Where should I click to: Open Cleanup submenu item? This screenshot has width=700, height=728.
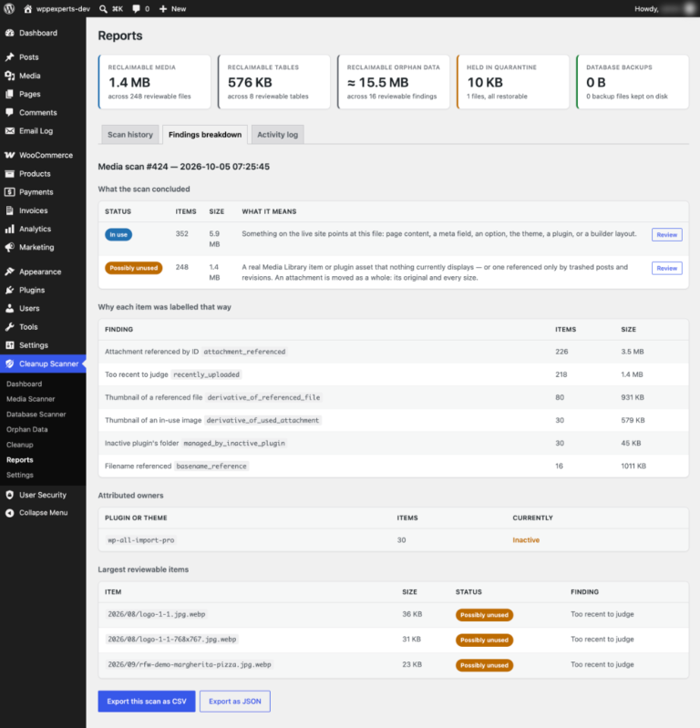click(20, 445)
